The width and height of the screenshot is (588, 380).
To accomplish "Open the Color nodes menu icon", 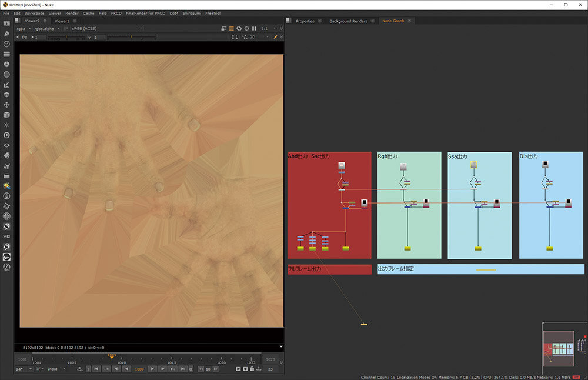I will point(6,64).
